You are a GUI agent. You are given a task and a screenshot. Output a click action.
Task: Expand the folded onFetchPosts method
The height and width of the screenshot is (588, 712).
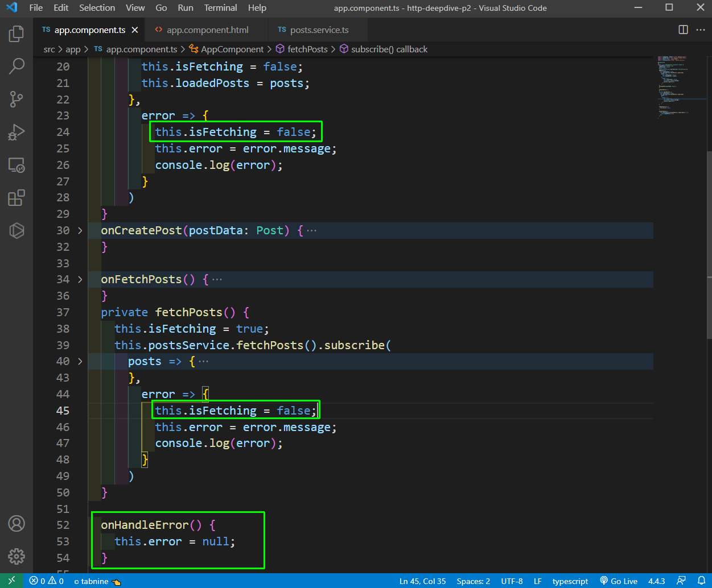[80, 279]
